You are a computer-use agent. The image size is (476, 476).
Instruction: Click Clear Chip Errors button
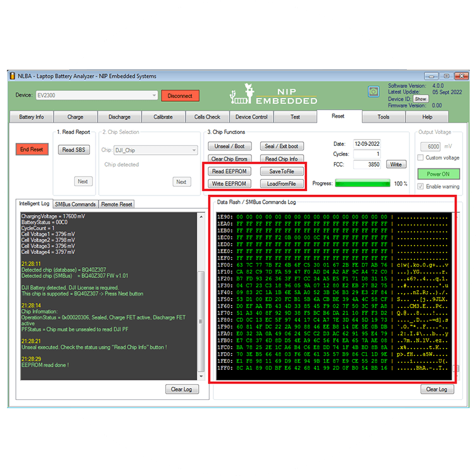pyautogui.click(x=230, y=158)
